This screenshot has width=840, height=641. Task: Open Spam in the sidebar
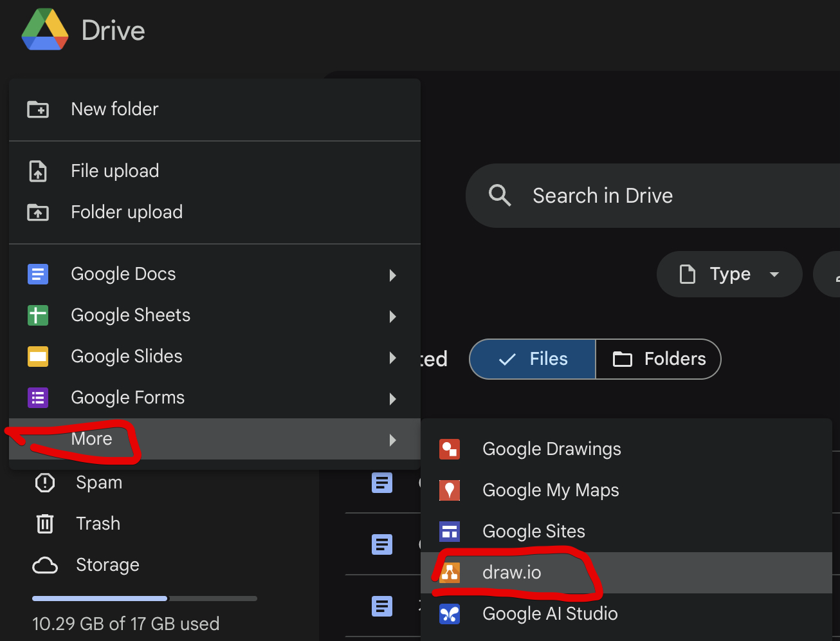tap(99, 483)
